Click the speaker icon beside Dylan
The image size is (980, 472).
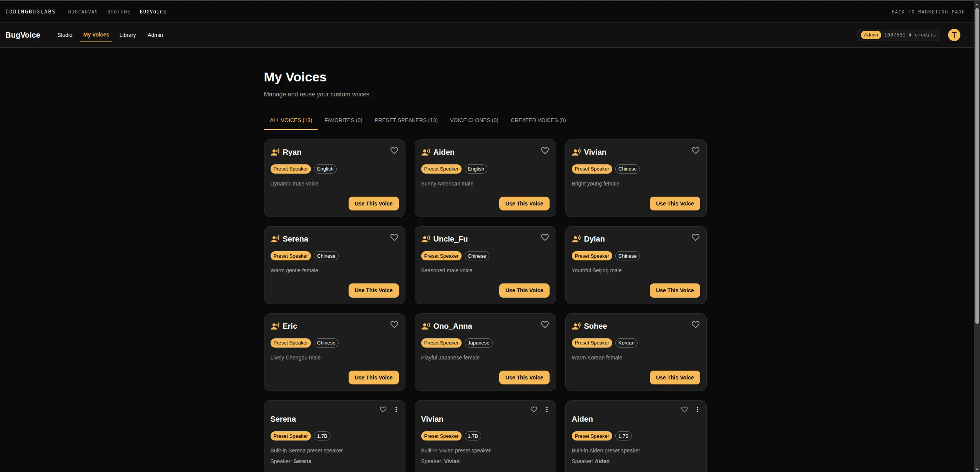[576, 238]
